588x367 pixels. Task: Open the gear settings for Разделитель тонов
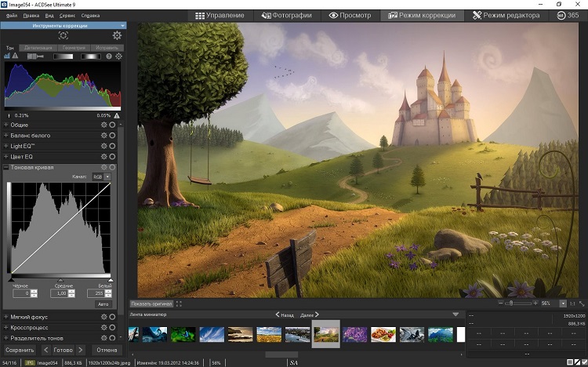[x=103, y=338]
